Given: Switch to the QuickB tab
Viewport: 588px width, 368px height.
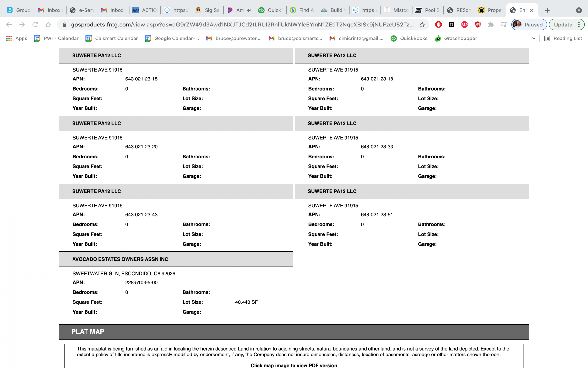Looking at the screenshot, I should (271, 10).
